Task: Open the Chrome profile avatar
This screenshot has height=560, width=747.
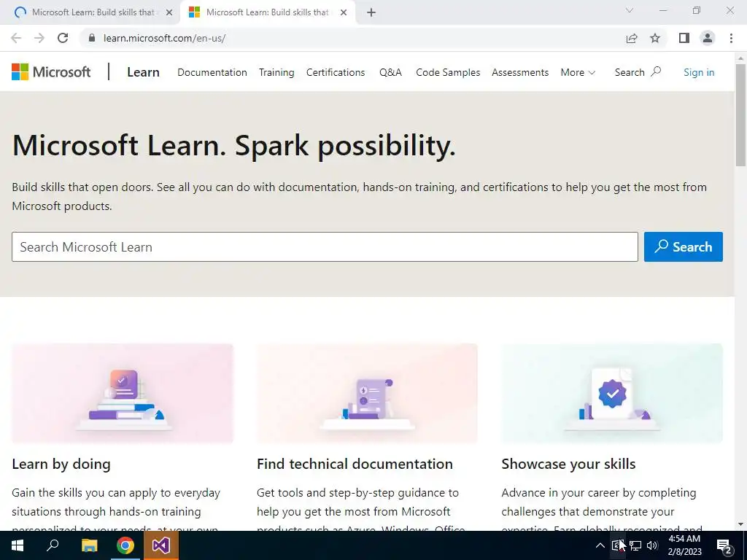Action: [x=708, y=38]
